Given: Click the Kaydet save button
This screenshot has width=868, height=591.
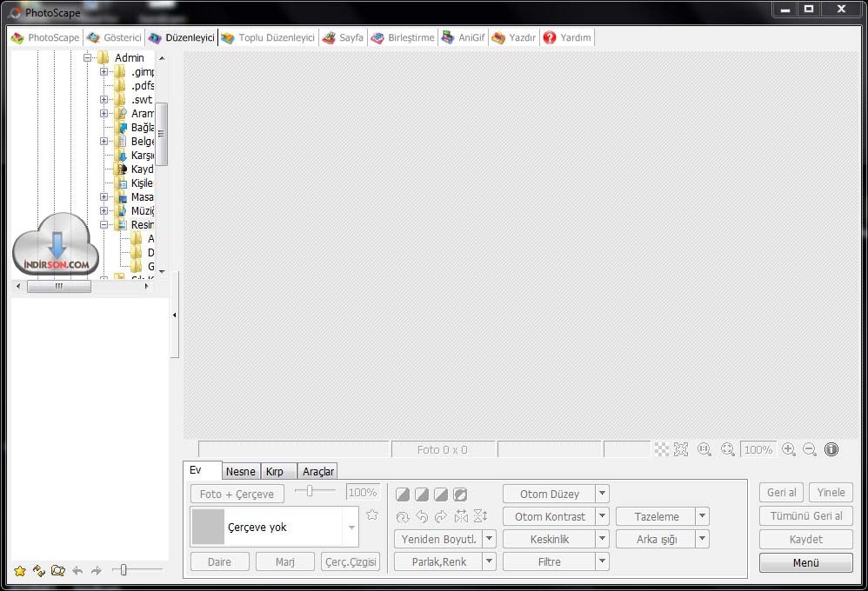Looking at the screenshot, I should (x=806, y=539).
